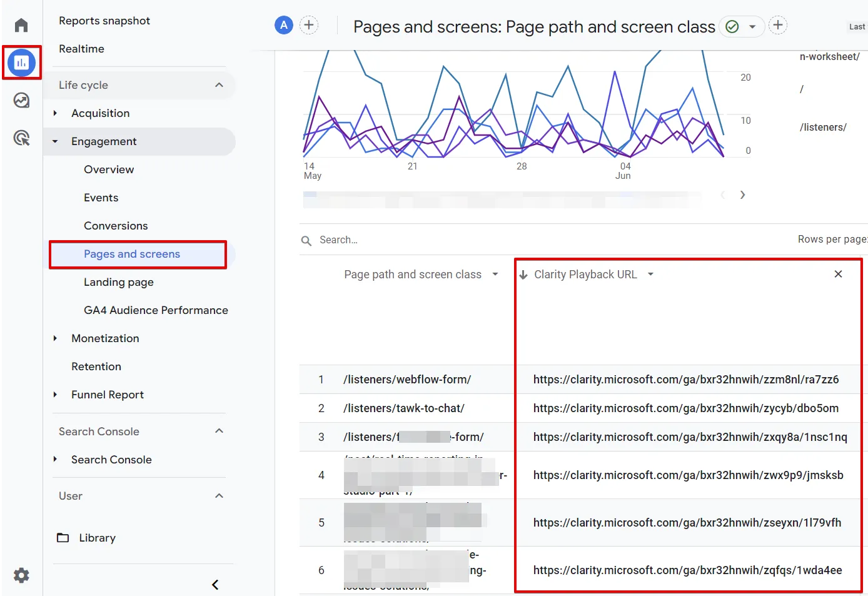Collapse the Search Console collection chevron

[x=219, y=431]
